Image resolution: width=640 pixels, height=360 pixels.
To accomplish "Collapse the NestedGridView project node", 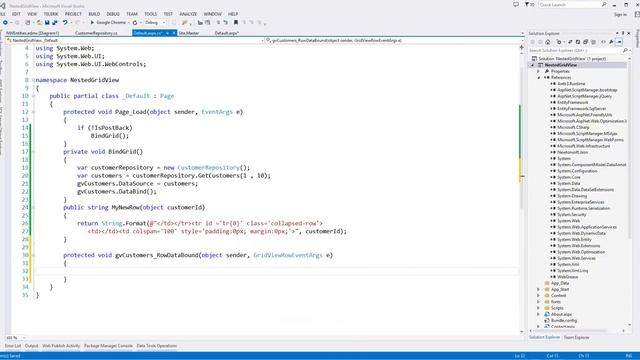I will coord(532,65).
